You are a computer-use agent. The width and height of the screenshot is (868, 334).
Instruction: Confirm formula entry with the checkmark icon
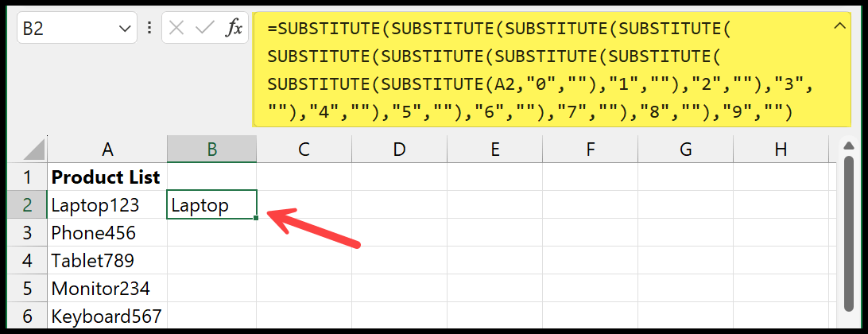[205, 29]
